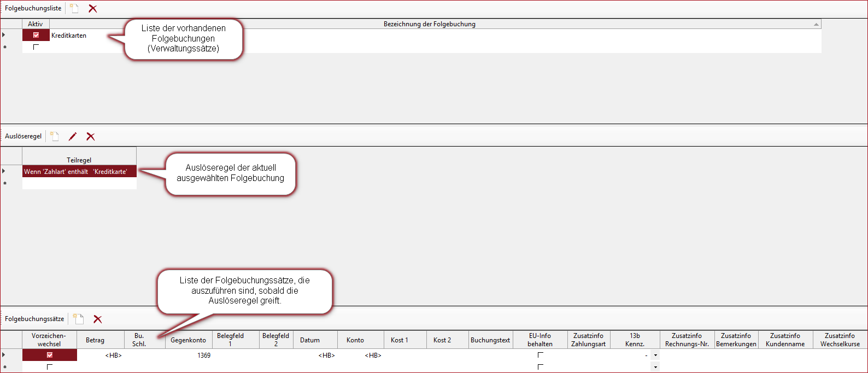The height and width of the screenshot is (373, 868).
Task: Delete Auslöseregel with red X icon
Action: (x=91, y=136)
